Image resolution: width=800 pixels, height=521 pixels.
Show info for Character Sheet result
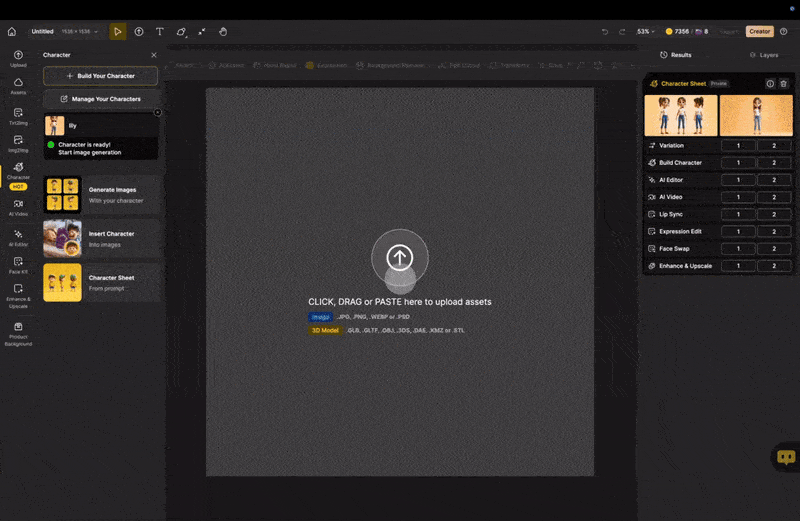(x=770, y=84)
